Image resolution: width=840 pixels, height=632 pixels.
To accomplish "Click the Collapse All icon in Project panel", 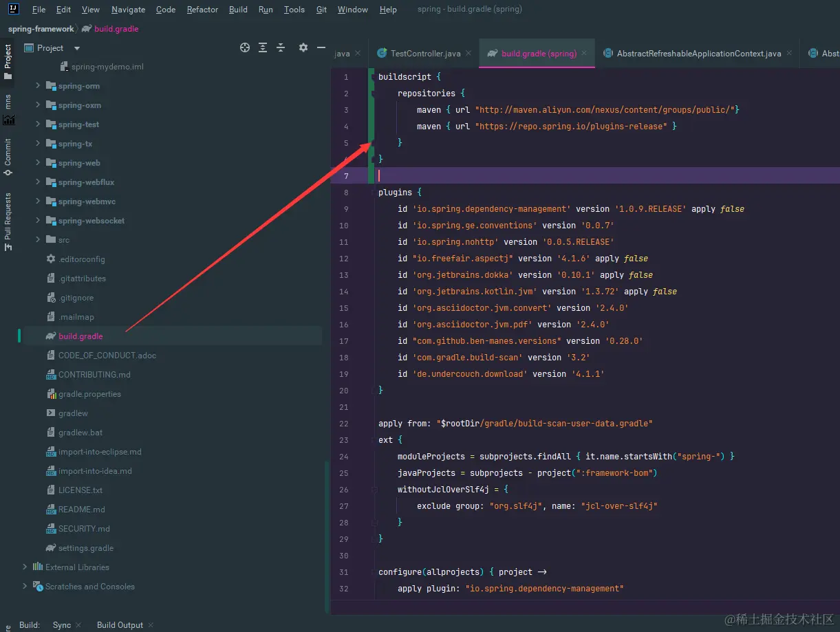I will [281, 47].
